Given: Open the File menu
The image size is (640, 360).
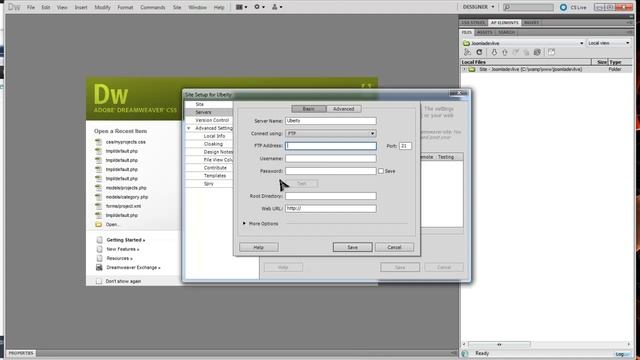Looking at the screenshot, I should [x=31, y=7].
